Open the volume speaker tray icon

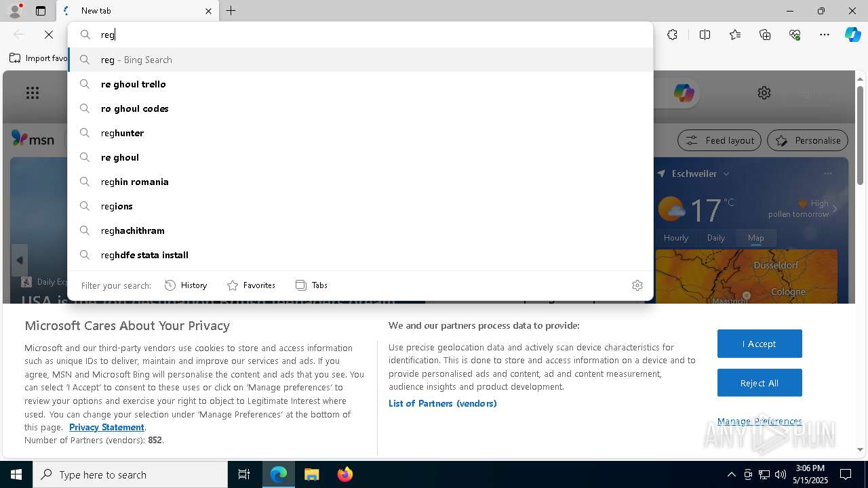781,474
